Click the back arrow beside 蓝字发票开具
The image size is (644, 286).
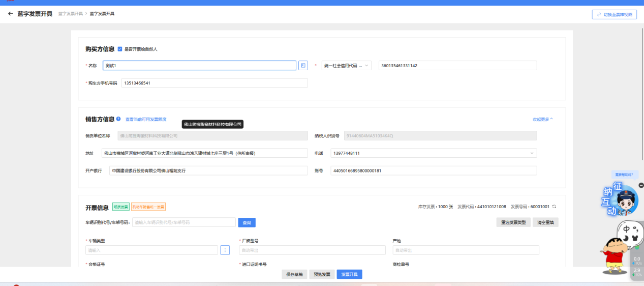(11, 14)
